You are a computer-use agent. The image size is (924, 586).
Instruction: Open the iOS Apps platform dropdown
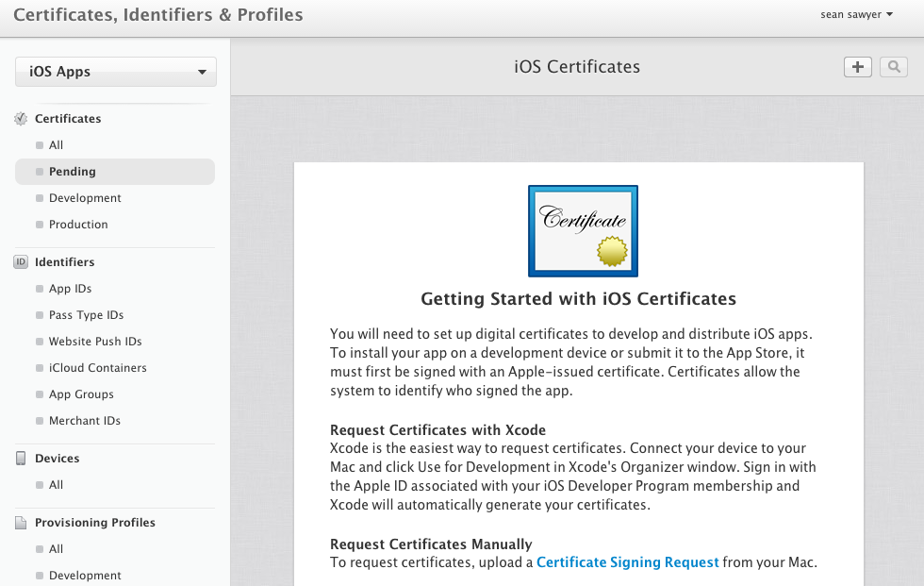pyautogui.click(x=116, y=72)
